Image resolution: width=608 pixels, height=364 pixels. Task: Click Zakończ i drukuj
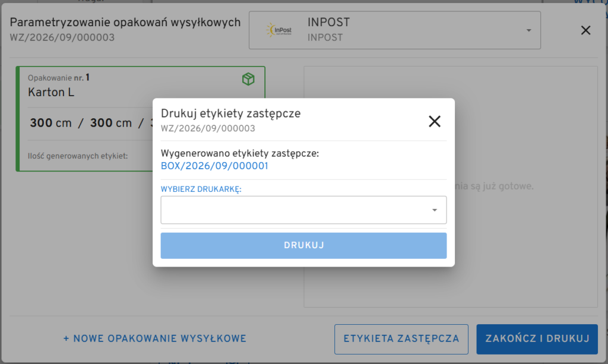click(x=537, y=339)
